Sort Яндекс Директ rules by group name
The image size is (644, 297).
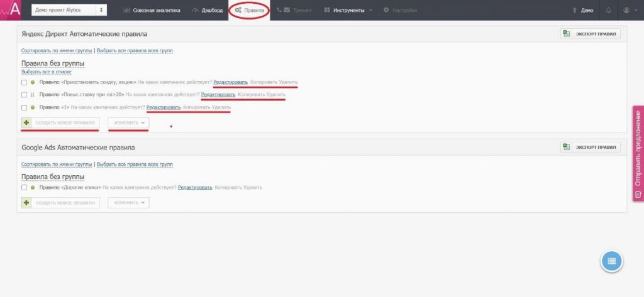(x=57, y=50)
